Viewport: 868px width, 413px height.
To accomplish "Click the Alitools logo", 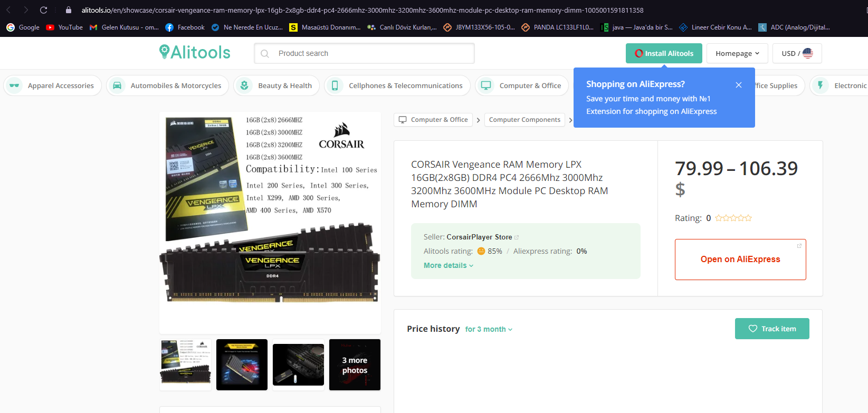I will point(195,52).
